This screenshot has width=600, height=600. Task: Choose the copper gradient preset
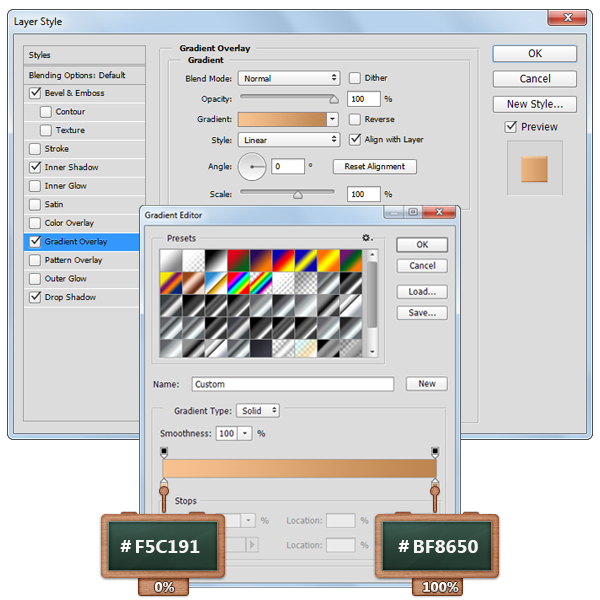coord(193,280)
